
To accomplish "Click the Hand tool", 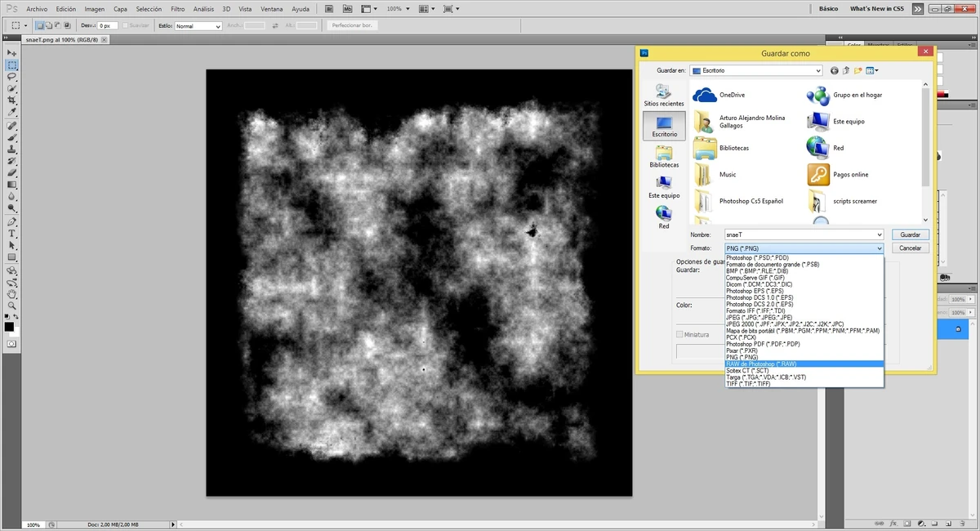I will pos(12,293).
